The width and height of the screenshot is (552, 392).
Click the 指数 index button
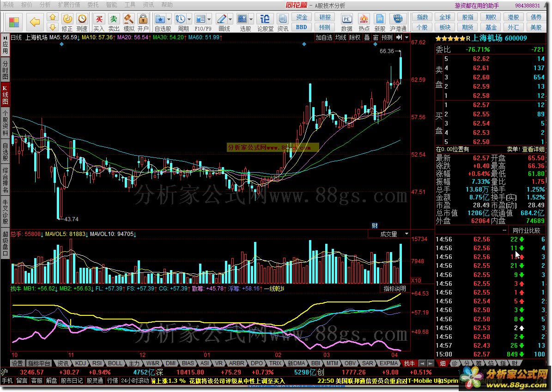[x=422, y=17]
